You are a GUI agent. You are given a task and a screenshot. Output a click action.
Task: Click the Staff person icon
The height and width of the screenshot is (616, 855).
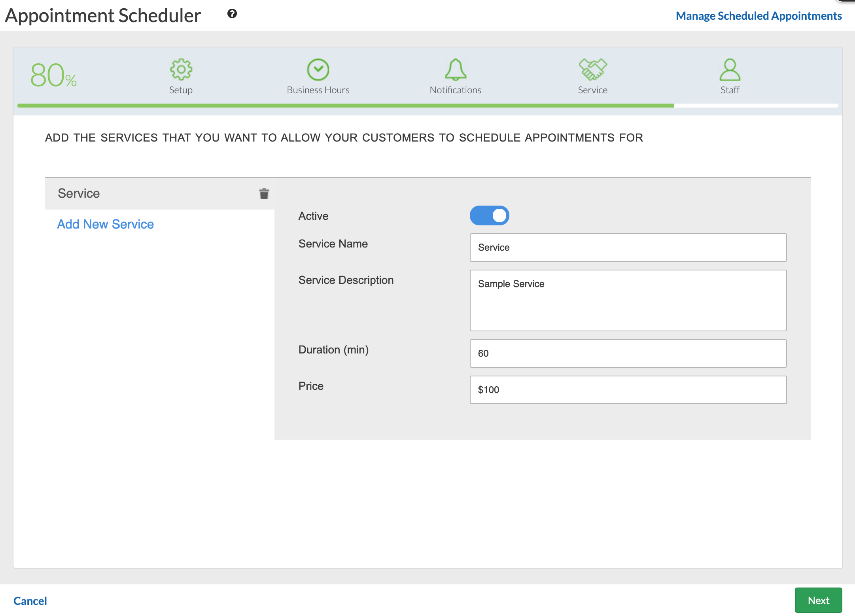pos(730,70)
